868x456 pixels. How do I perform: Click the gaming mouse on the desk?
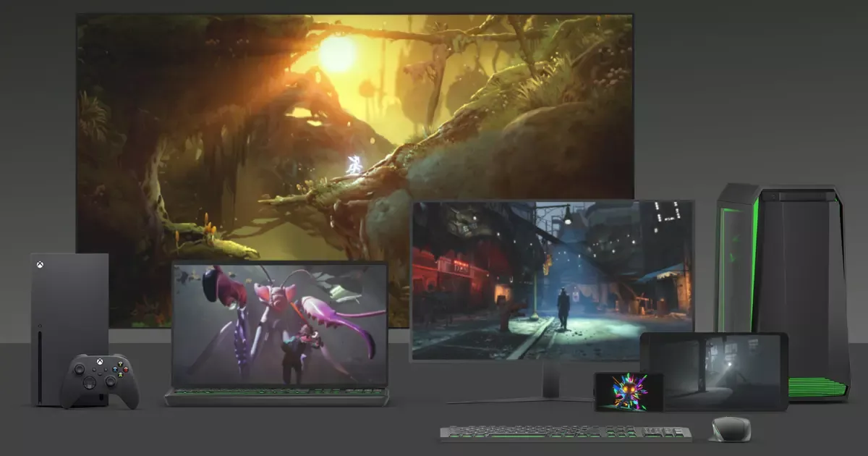coord(727,429)
